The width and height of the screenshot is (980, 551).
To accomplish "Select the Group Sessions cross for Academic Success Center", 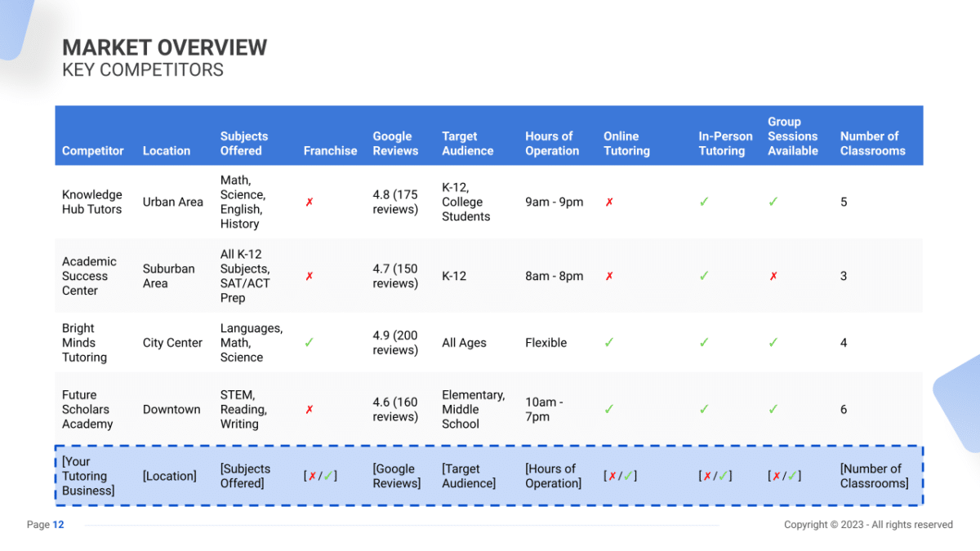I will pyautogui.click(x=773, y=277).
